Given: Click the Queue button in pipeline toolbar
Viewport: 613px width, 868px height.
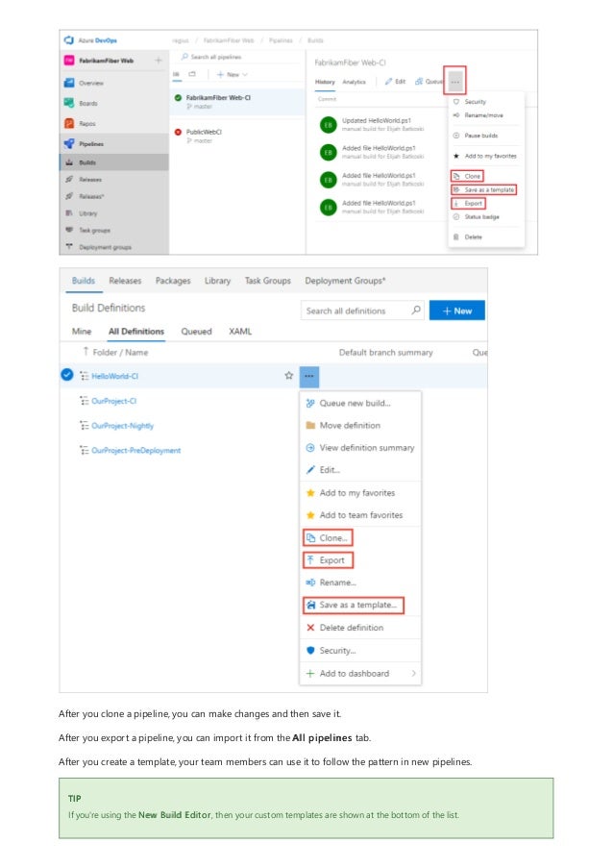Looking at the screenshot, I should click(x=429, y=82).
